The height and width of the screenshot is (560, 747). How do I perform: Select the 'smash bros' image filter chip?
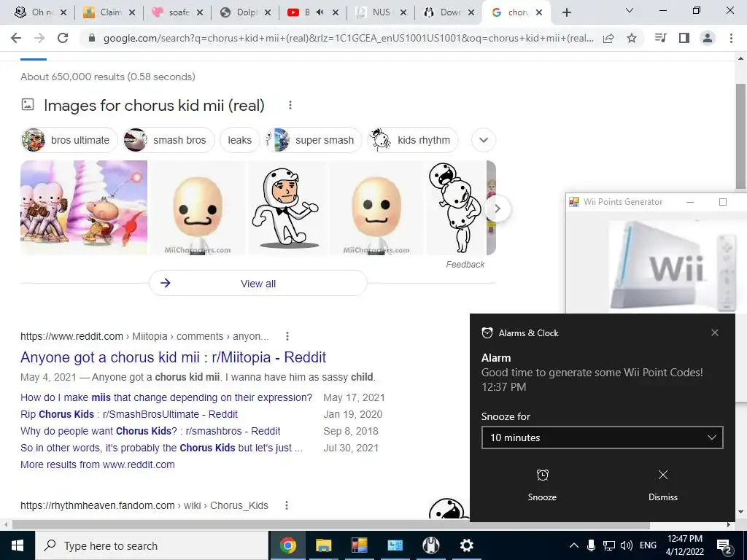coord(169,140)
